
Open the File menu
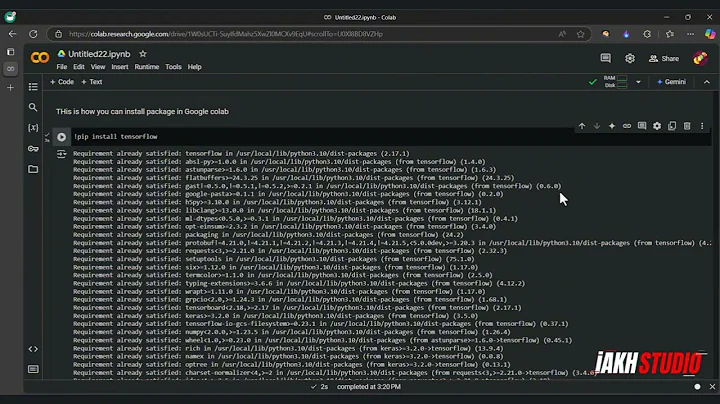click(62, 67)
